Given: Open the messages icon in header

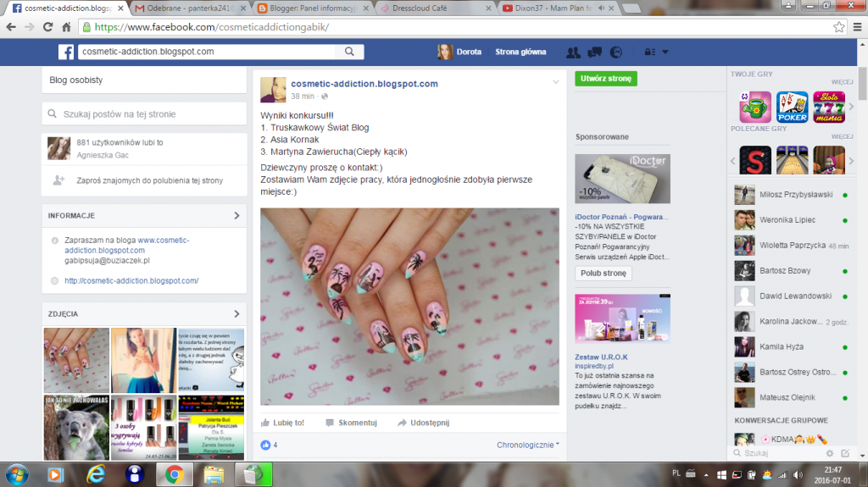Looking at the screenshot, I should point(594,52).
